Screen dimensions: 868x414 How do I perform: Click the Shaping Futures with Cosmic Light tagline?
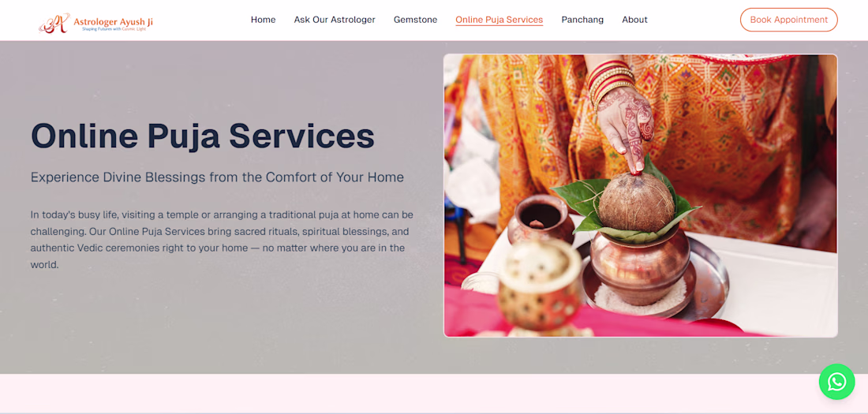pos(114,28)
